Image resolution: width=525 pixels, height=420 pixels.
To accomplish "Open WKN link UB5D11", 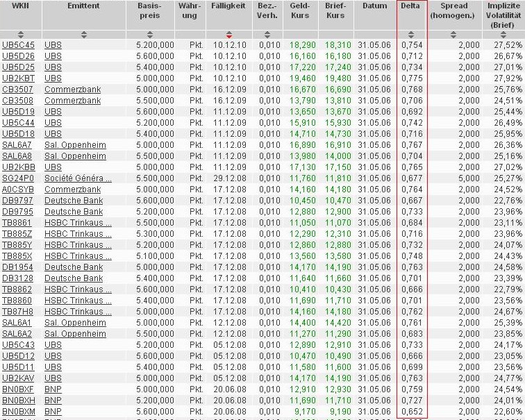I will (x=18, y=367).
